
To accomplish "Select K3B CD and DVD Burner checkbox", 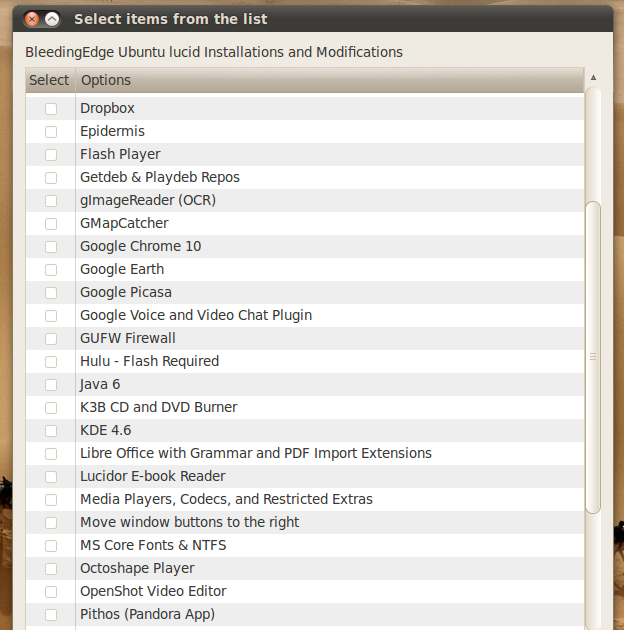I will (x=51, y=408).
